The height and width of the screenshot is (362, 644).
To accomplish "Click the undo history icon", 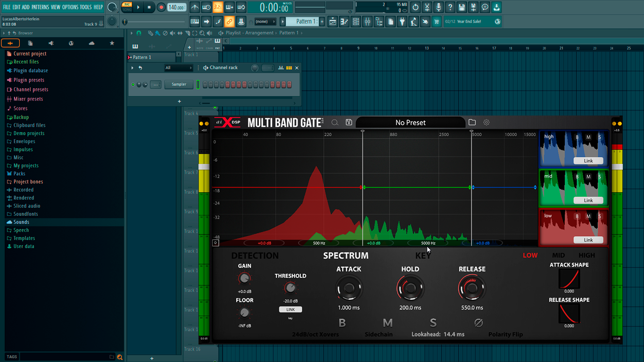I will (x=415, y=8).
